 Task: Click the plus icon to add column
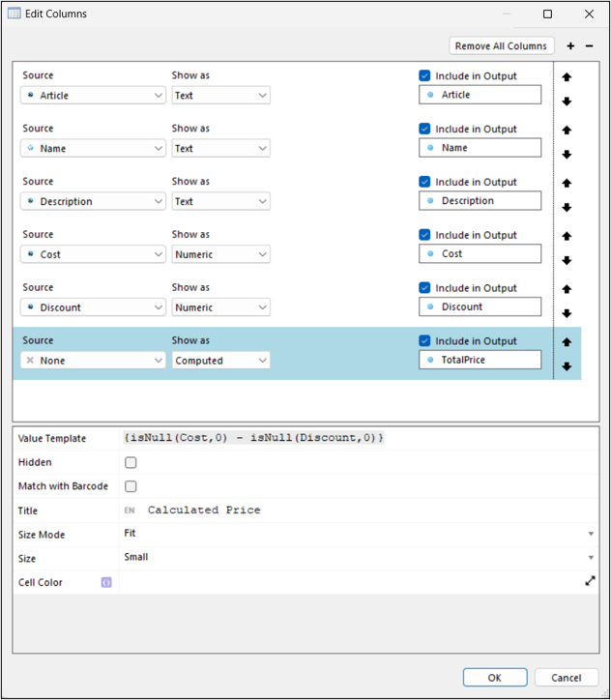tap(570, 46)
